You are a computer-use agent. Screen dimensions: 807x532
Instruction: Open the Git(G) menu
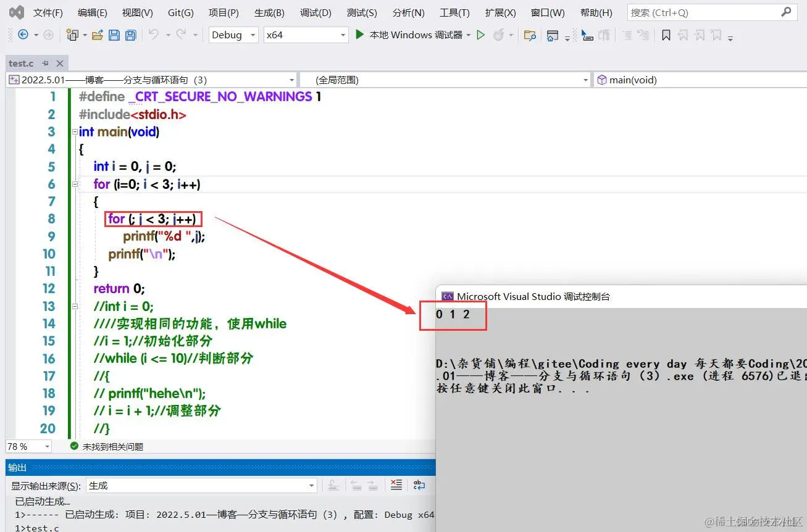[181, 12]
